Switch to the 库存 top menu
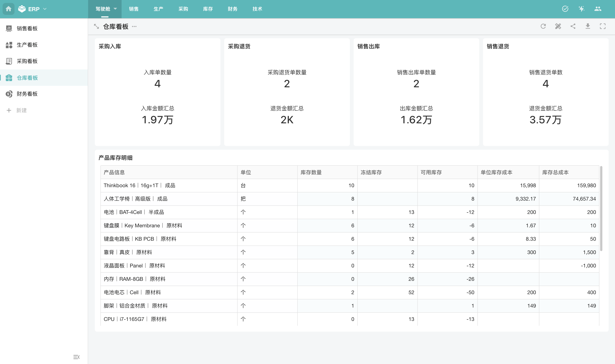The width and height of the screenshot is (615, 364). point(208,9)
